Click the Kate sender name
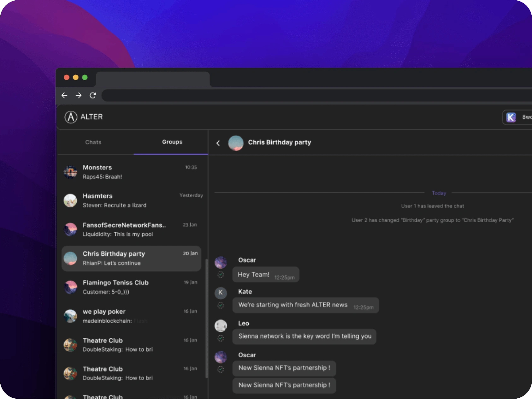 click(245, 292)
